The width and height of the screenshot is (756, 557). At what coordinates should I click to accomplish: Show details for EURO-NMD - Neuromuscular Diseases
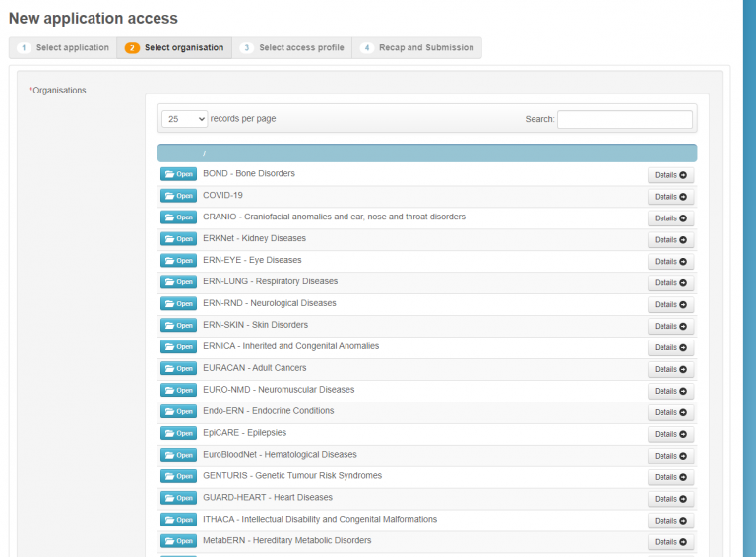pyautogui.click(x=670, y=391)
